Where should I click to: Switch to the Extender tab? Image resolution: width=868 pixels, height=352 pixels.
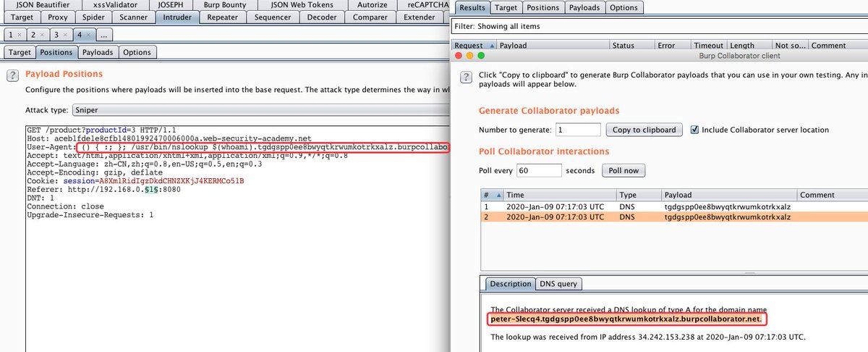pos(420,17)
